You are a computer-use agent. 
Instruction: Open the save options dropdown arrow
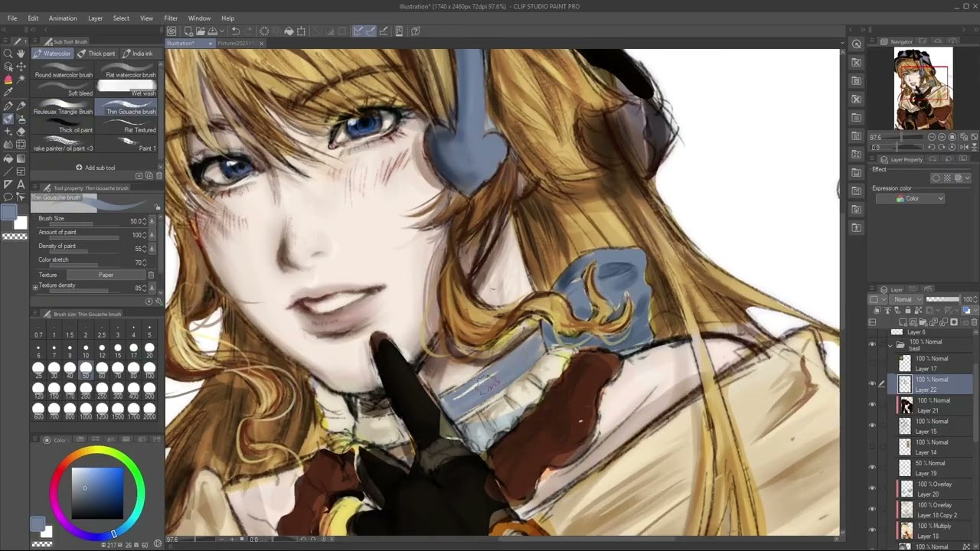point(220,31)
